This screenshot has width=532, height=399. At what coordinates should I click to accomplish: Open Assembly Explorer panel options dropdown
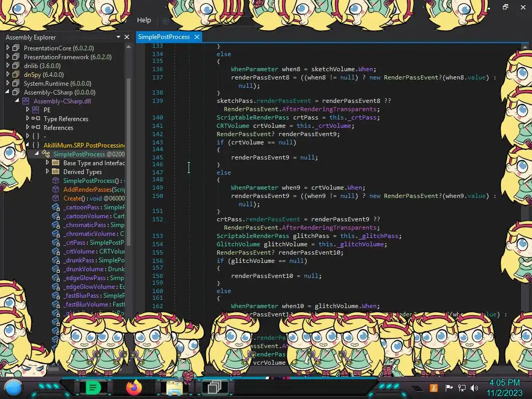118,37
